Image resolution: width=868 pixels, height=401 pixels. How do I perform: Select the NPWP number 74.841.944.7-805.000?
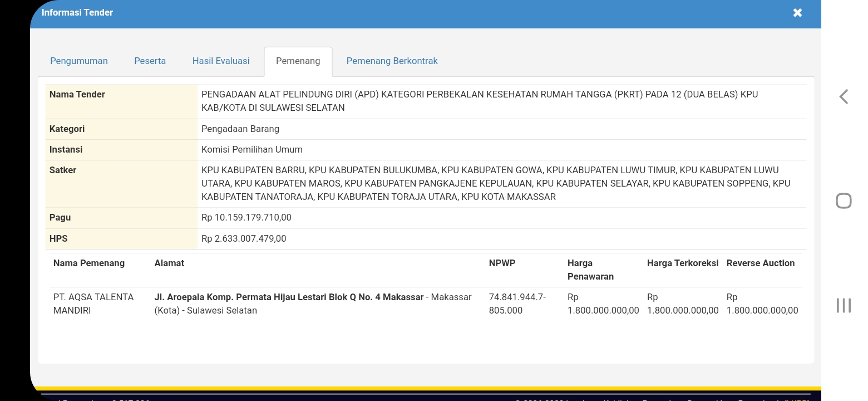click(517, 304)
